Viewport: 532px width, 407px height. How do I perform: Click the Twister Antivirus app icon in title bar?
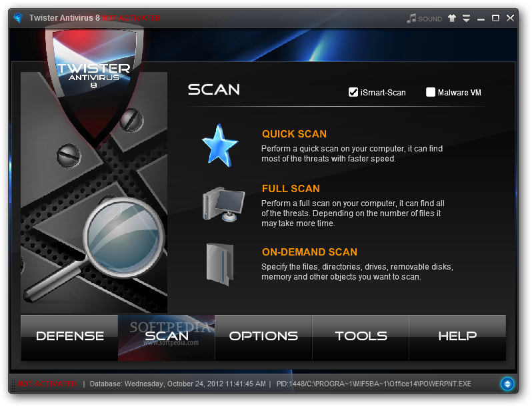[18, 17]
